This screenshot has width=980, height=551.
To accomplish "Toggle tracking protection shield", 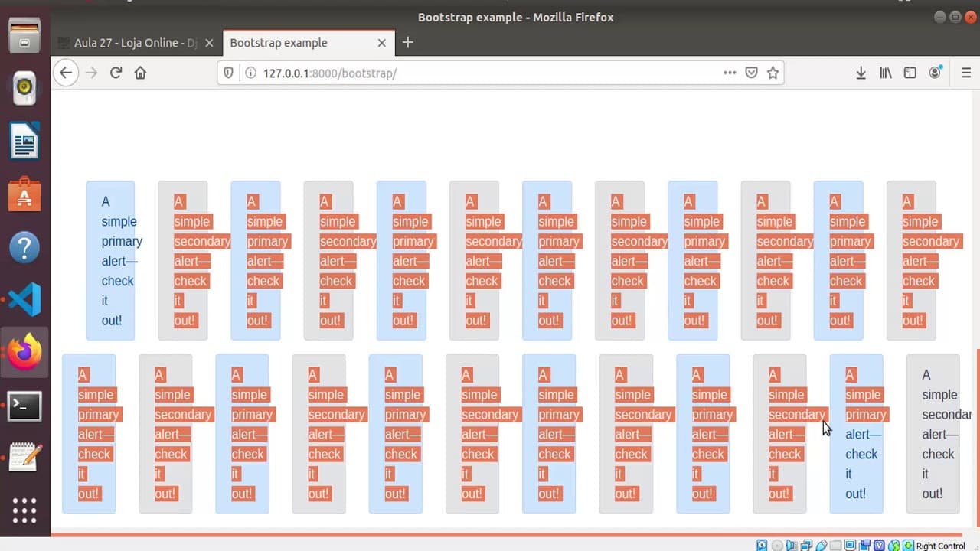I will [x=228, y=73].
